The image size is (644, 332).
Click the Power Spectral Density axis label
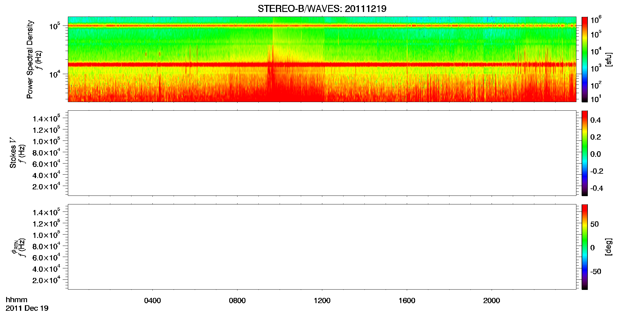point(30,59)
